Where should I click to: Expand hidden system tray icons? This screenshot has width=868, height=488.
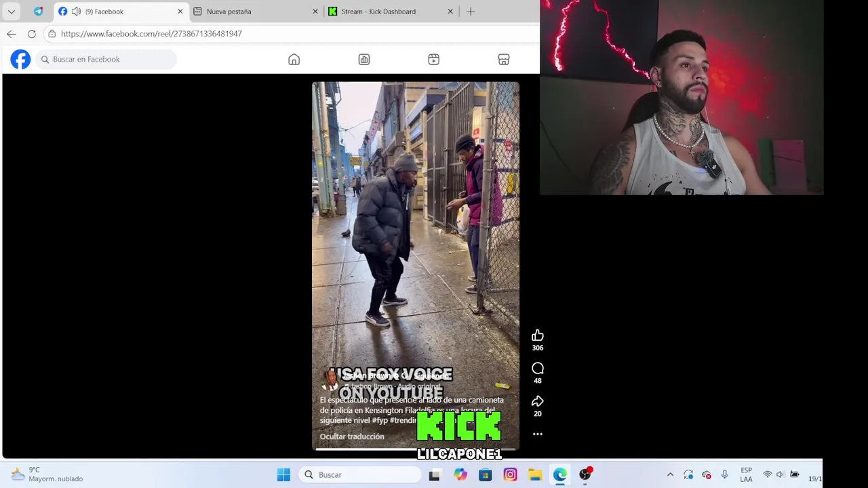pos(671,474)
